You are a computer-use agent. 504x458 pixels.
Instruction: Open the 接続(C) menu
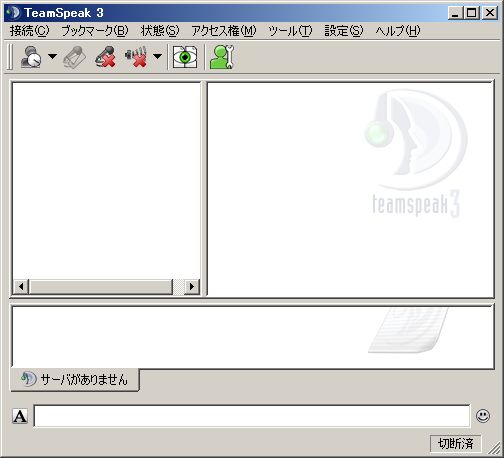[x=30, y=31]
